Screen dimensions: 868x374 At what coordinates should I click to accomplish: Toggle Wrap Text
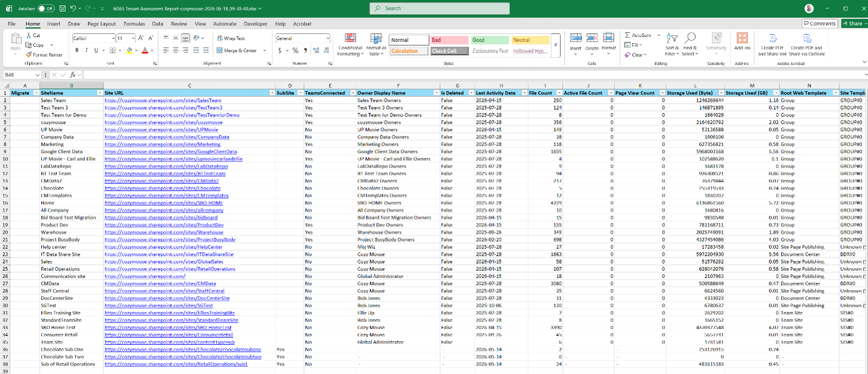[x=231, y=38]
